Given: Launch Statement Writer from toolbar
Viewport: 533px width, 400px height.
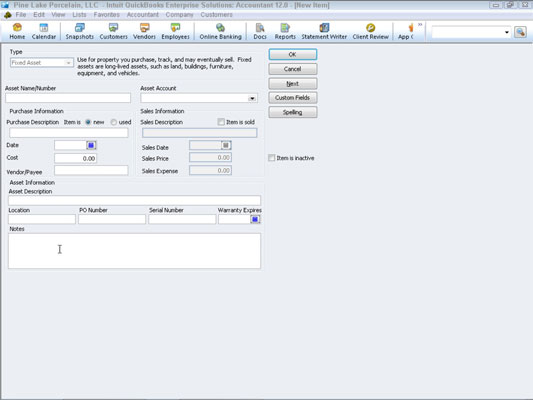Looking at the screenshot, I should click(x=324, y=32).
